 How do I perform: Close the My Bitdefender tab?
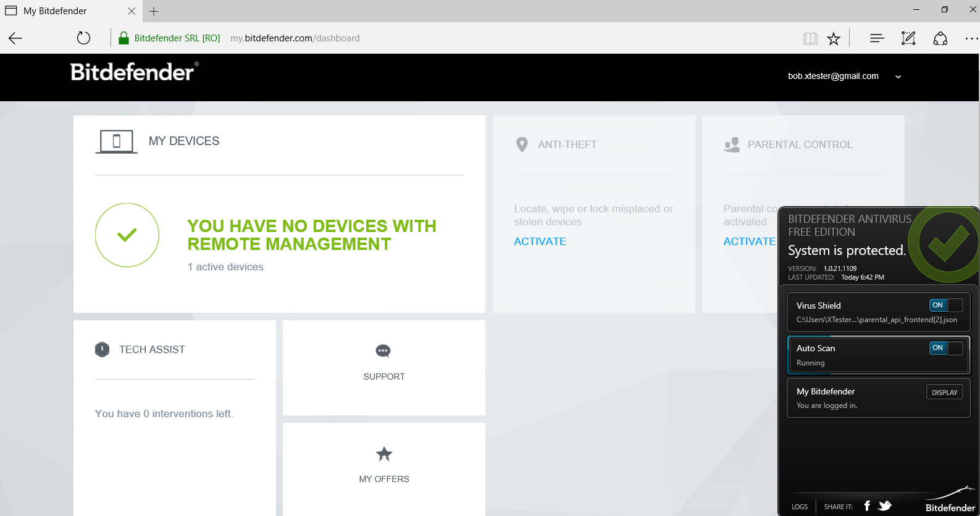pos(132,11)
